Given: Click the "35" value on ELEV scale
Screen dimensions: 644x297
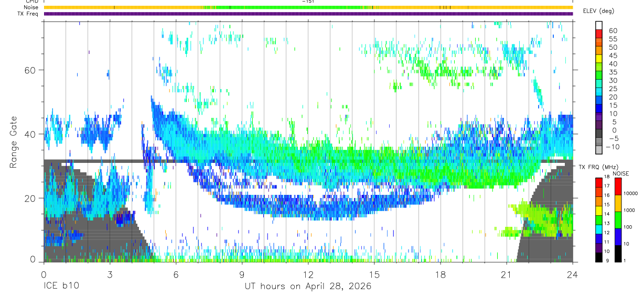Looking at the screenshot, I should pyautogui.click(x=613, y=72).
